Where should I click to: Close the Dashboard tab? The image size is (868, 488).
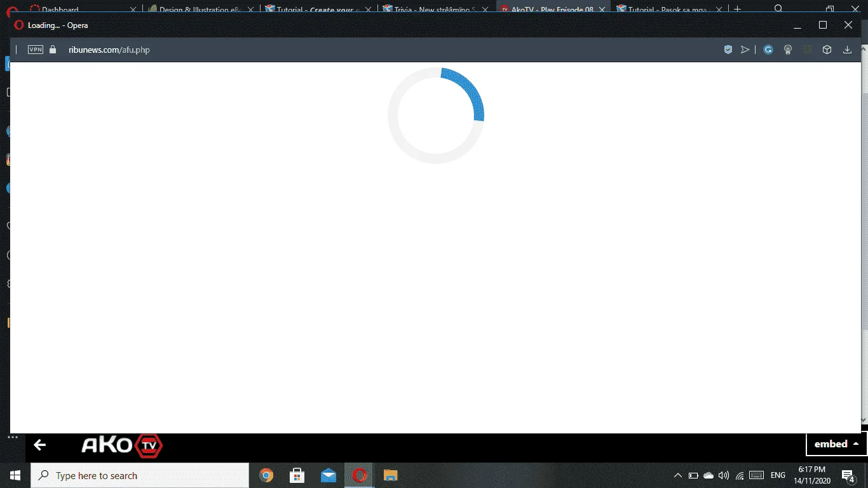point(133,10)
